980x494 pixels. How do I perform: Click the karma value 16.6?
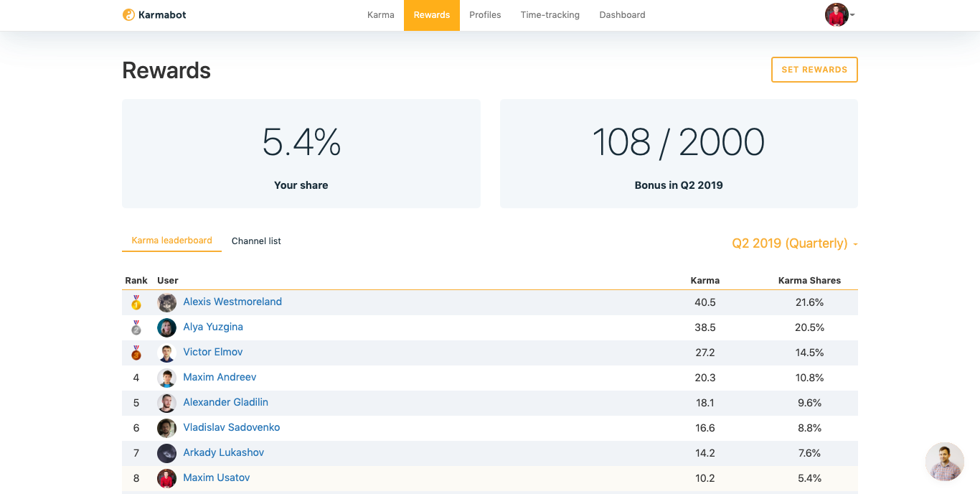click(705, 428)
